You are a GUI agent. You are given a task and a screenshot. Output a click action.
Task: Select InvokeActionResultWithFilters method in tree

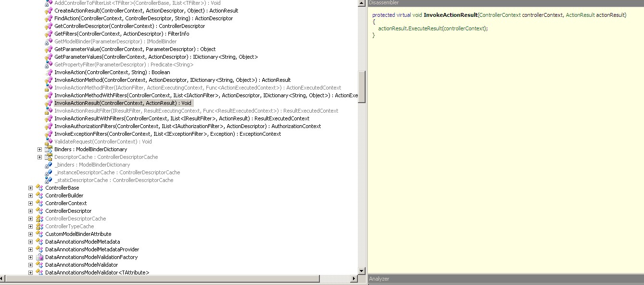[182, 118]
